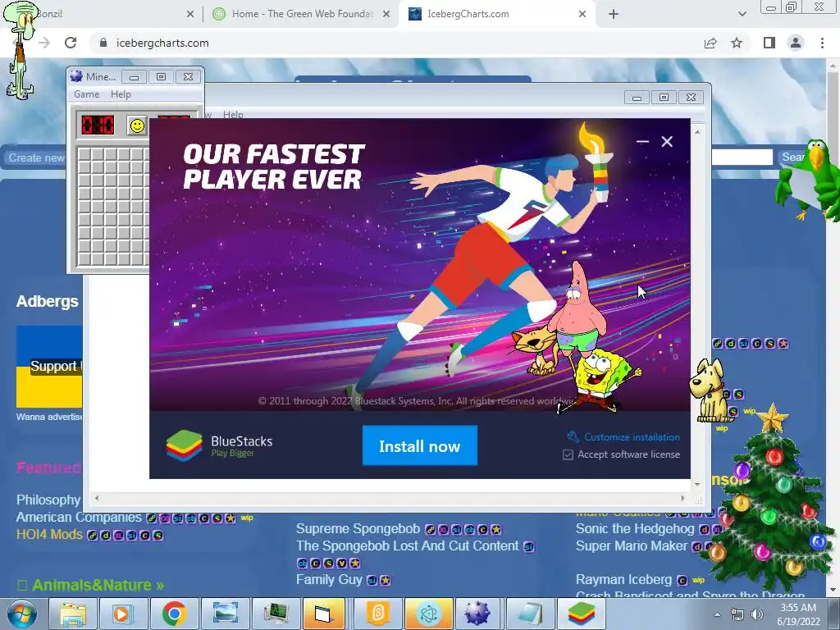Click the Install now button
840x630 pixels.
click(x=419, y=445)
